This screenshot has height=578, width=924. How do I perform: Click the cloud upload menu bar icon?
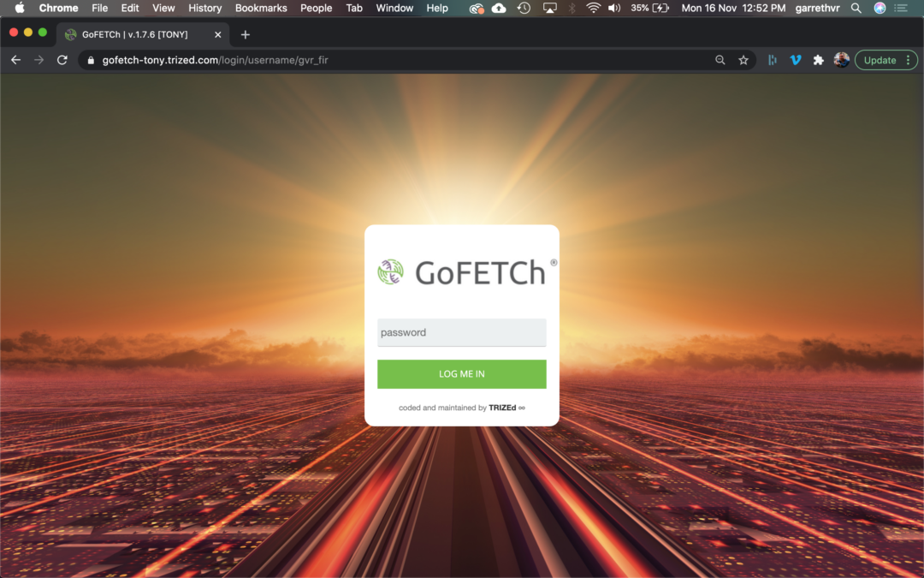point(499,9)
